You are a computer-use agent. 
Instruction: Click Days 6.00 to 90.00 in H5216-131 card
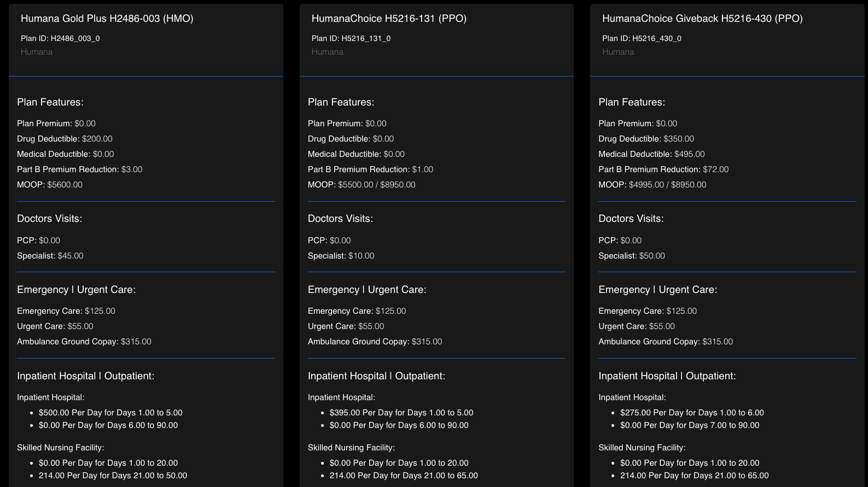(399, 425)
